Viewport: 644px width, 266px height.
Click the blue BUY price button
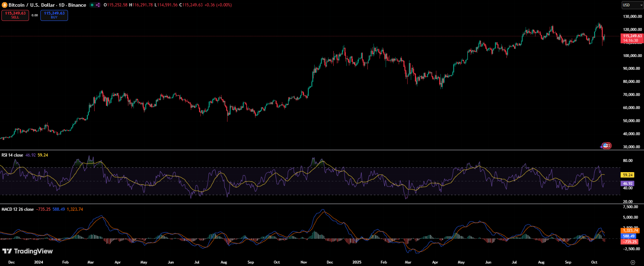click(54, 15)
